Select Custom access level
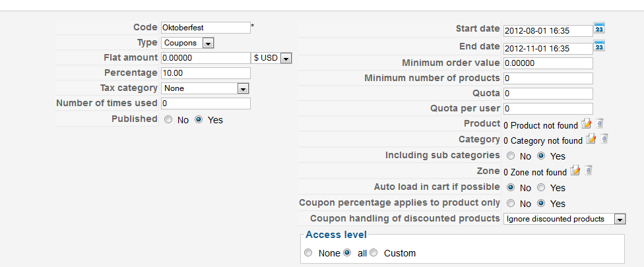Viewport: 644px width, 267px height. [373, 252]
